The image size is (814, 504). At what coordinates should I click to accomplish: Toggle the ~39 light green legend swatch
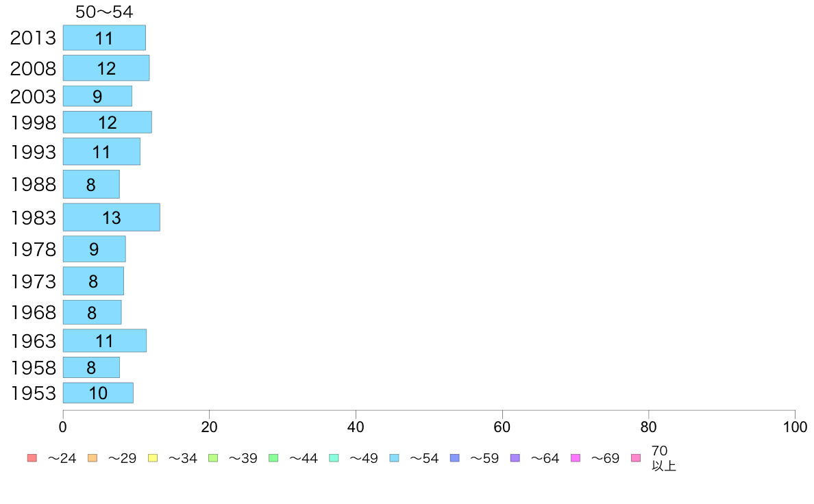(x=213, y=458)
